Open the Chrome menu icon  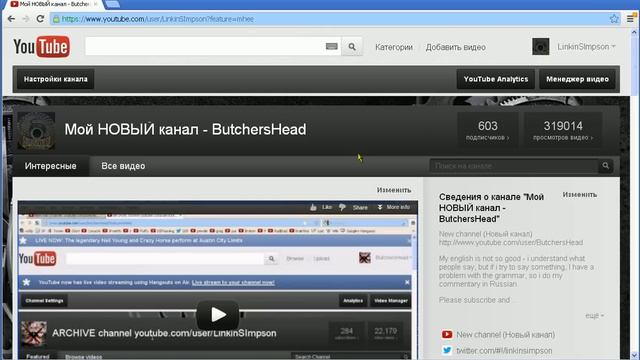click(631, 19)
